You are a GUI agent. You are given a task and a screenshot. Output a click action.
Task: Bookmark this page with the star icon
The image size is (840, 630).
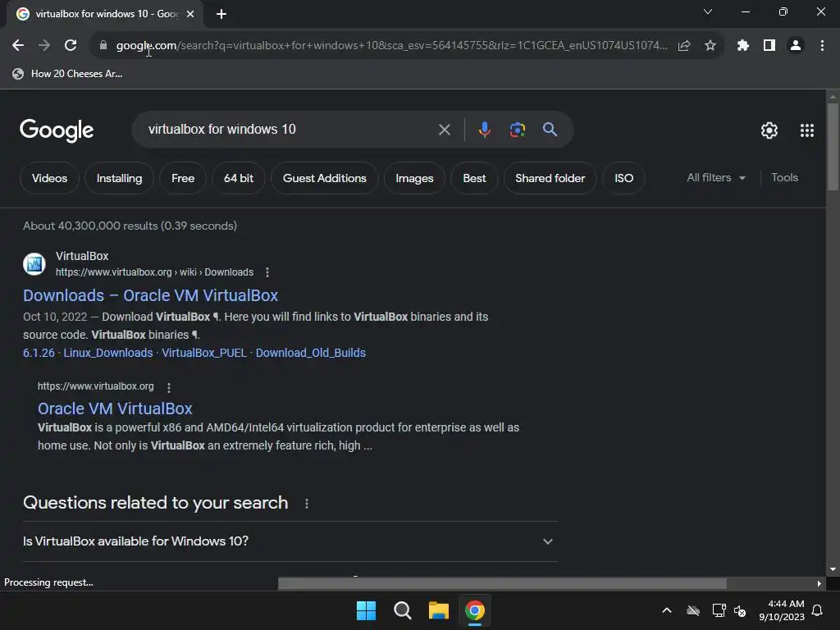tap(710, 46)
